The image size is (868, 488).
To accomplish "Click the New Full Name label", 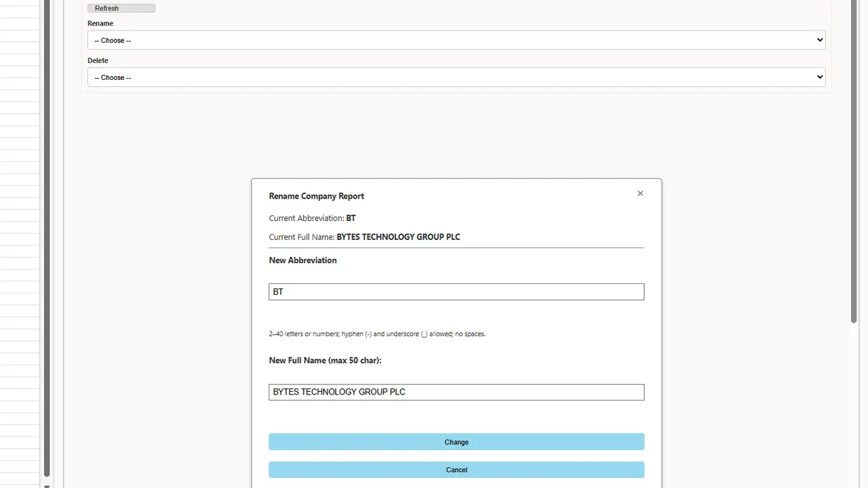I will click(325, 361).
